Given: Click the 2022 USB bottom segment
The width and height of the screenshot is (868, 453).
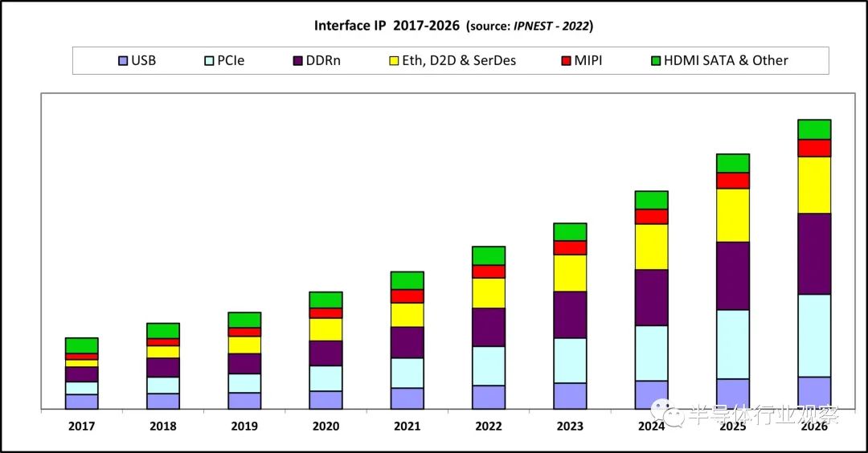Looking at the screenshot, I should tap(489, 397).
